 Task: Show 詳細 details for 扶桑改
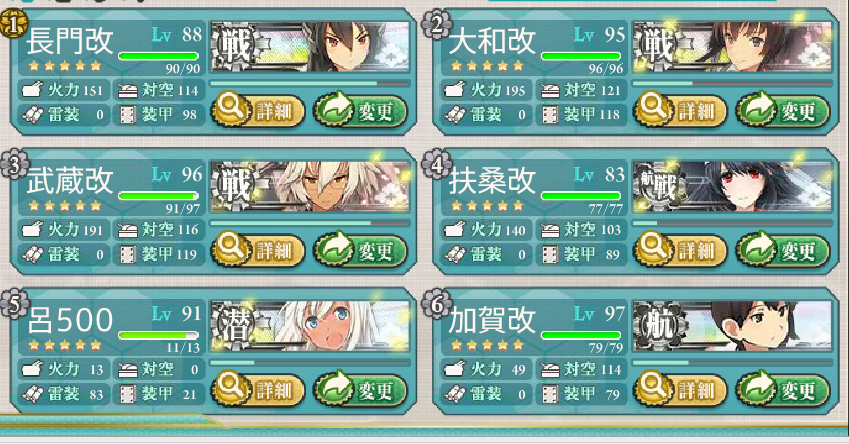(x=680, y=251)
